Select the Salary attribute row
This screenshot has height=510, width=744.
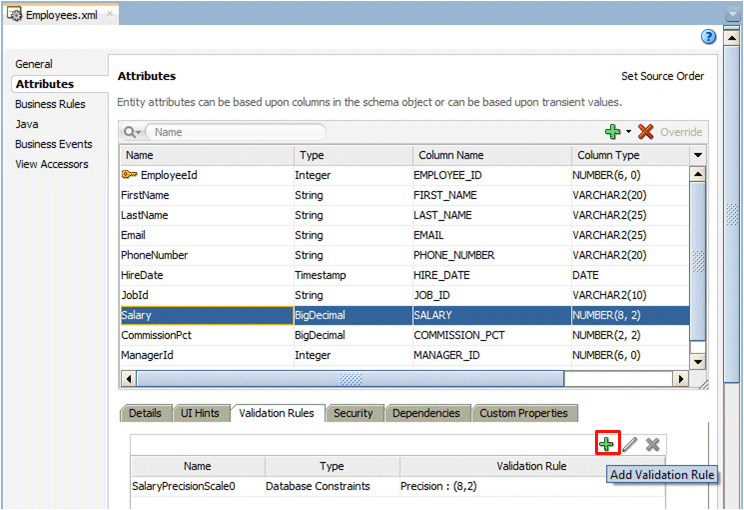pyautogui.click(x=405, y=315)
